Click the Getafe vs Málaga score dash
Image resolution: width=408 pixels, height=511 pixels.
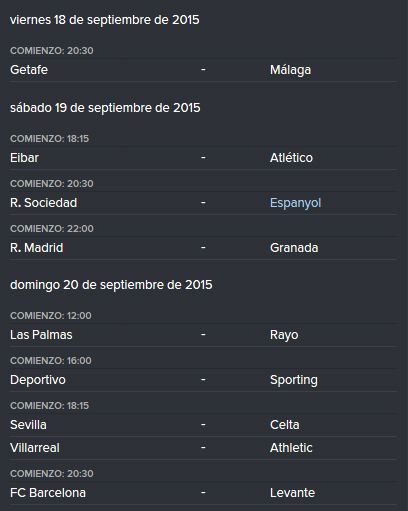click(x=203, y=70)
